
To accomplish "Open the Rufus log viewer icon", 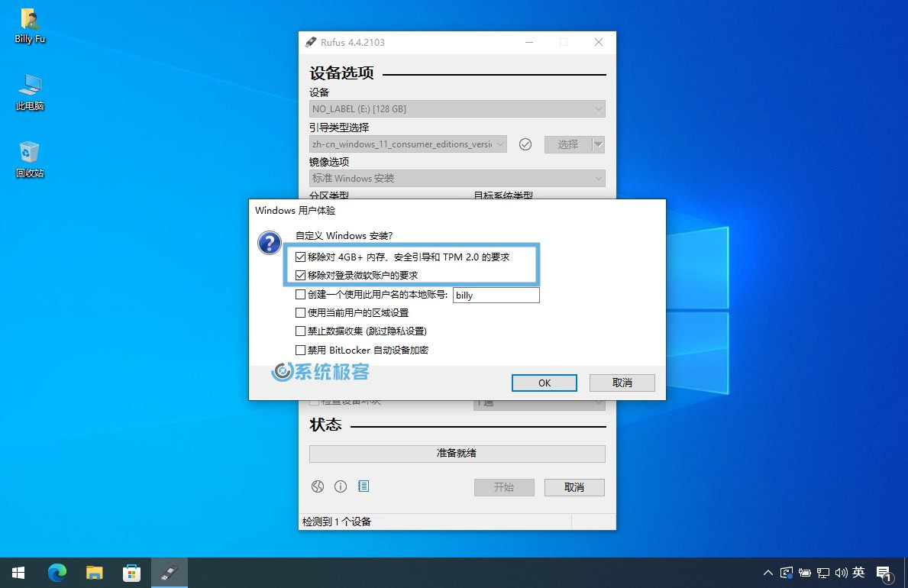I will 364,486.
